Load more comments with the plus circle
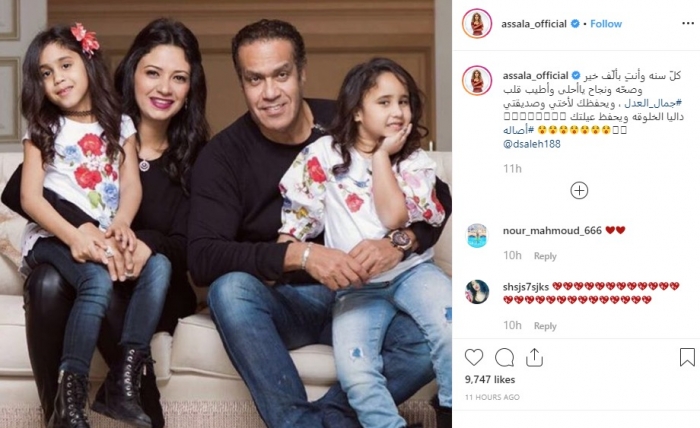 coord(579,191)
